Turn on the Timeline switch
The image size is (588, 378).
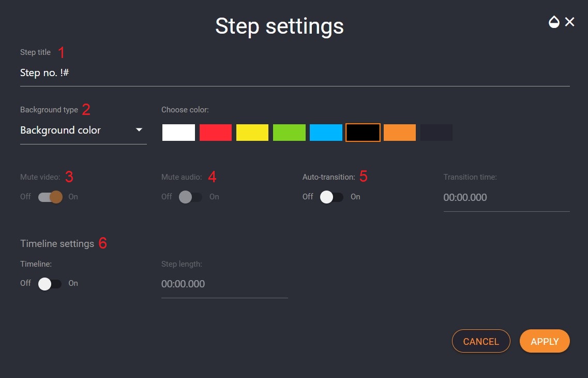pyautogui.click(x=50, y=283)
